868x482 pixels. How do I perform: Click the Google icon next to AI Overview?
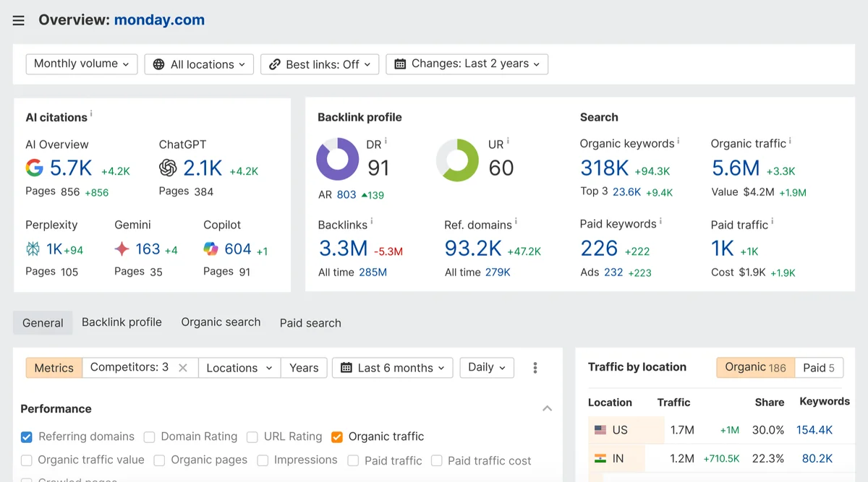pyautogui.click(x=33, y=169)
